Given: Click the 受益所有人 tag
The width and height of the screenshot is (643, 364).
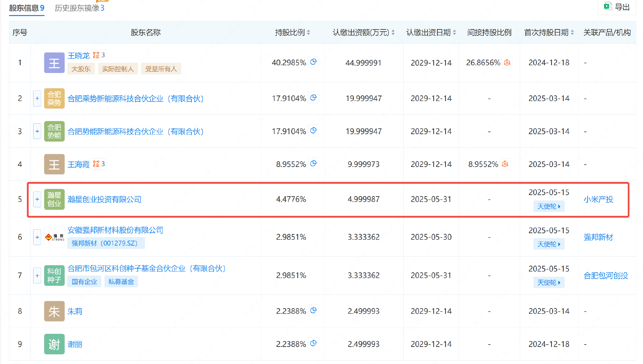Looking at the screenshot, I should 161,69.
